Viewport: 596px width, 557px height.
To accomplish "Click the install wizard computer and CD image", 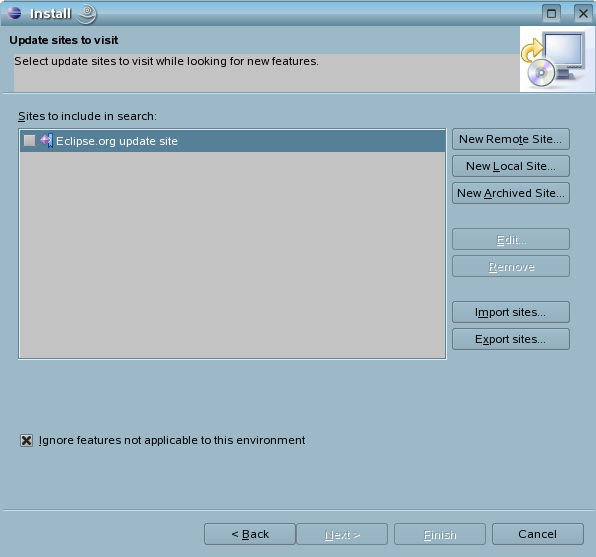I will (556, 59).
